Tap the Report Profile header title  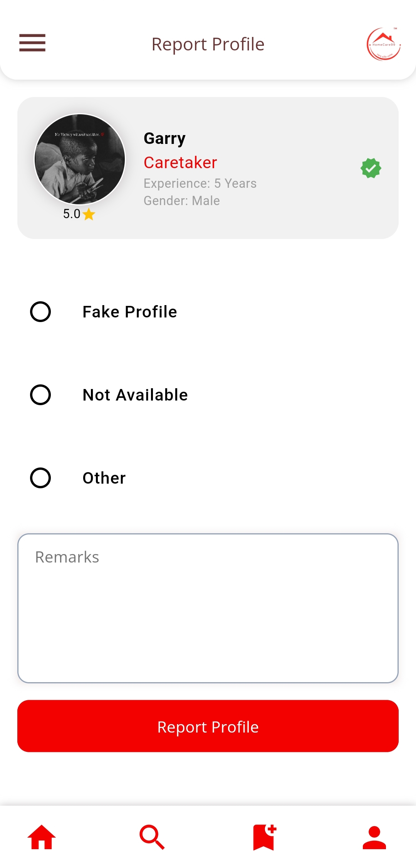[208, 44]
